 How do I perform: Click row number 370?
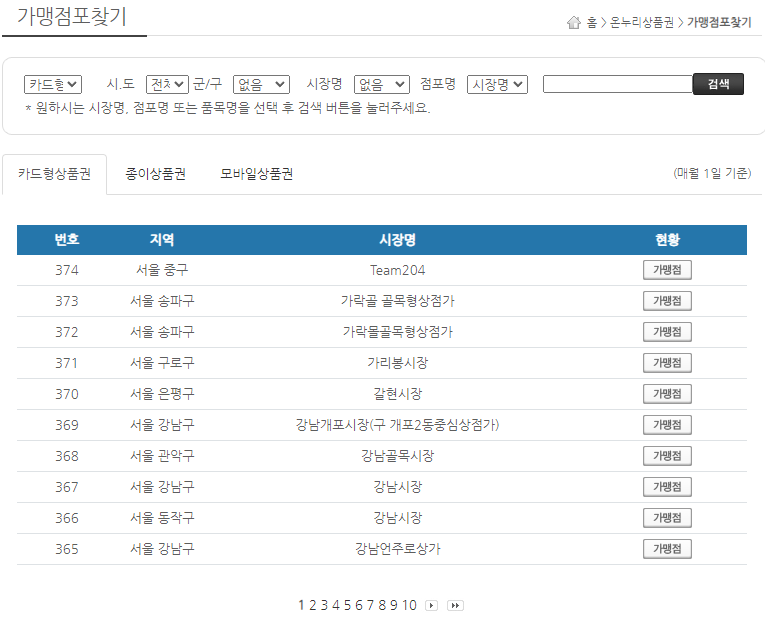point(67,394)
